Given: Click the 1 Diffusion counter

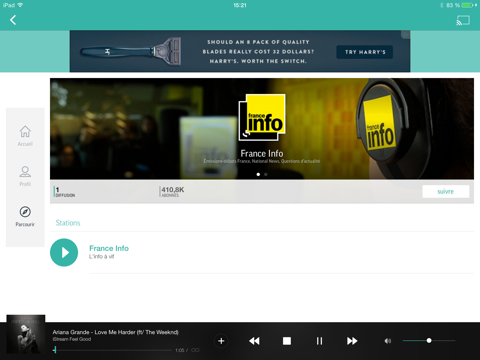Looking at the screenshot, I should click(65, 192).
